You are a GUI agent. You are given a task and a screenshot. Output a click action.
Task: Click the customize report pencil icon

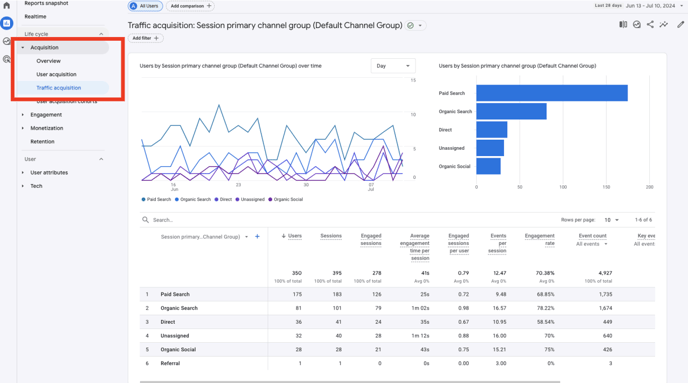tap(680, 25)
